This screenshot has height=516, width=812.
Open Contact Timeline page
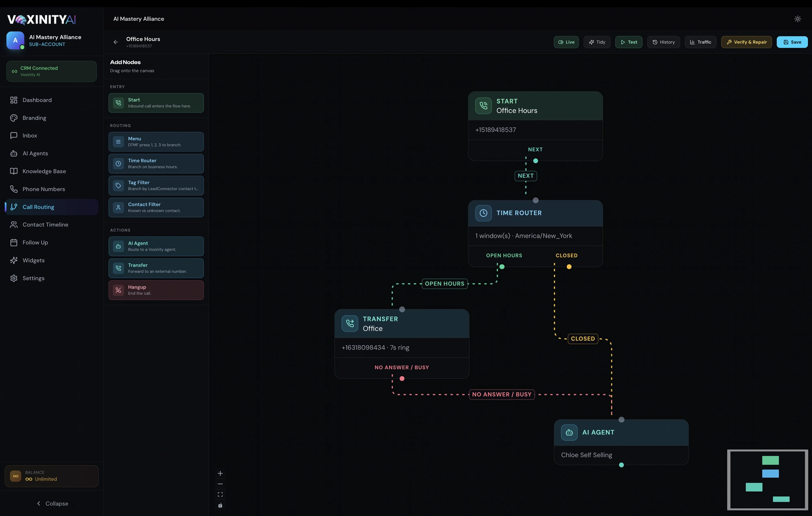(x=52, y=225)
